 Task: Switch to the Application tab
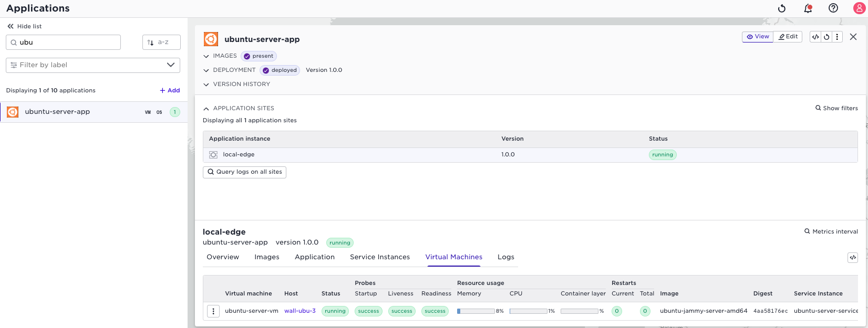coord(315,257)
